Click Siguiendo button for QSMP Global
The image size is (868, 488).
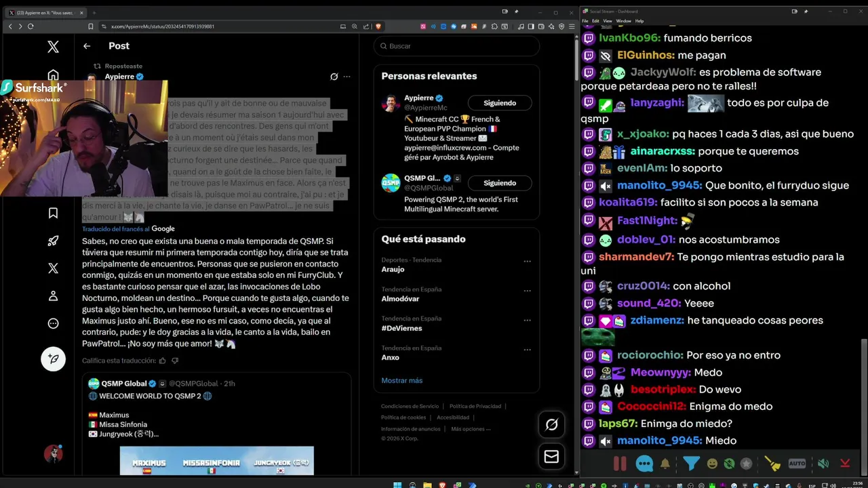(500, 183)
